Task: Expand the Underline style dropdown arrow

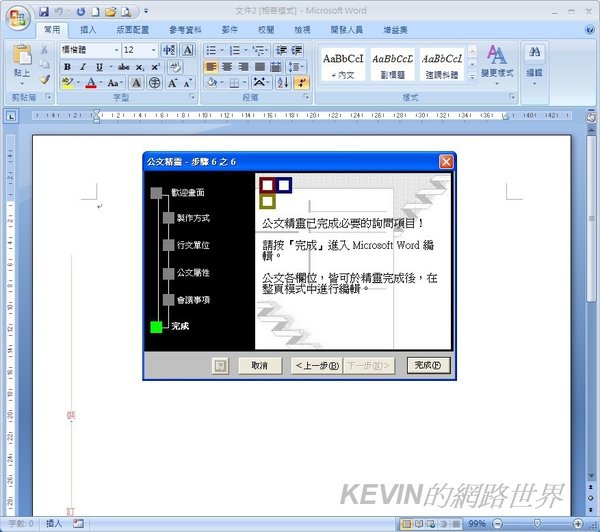Action: [111, 67]
